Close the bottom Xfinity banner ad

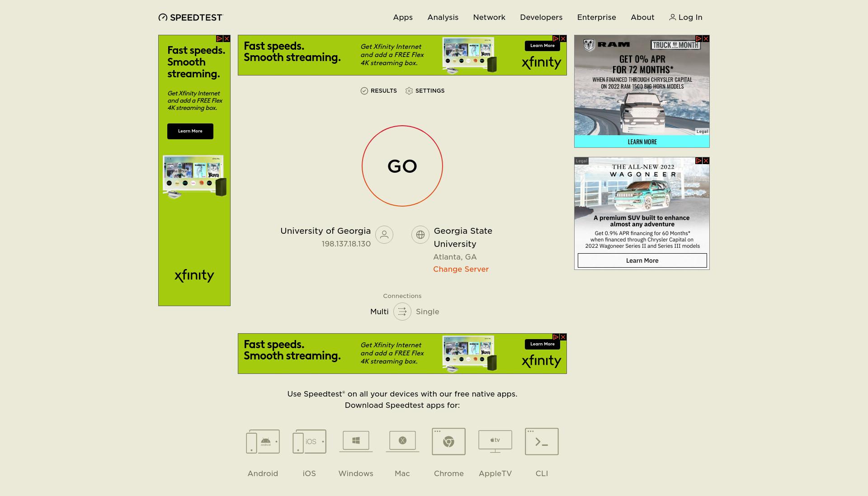pyautogui.click(x=563, y=337)
